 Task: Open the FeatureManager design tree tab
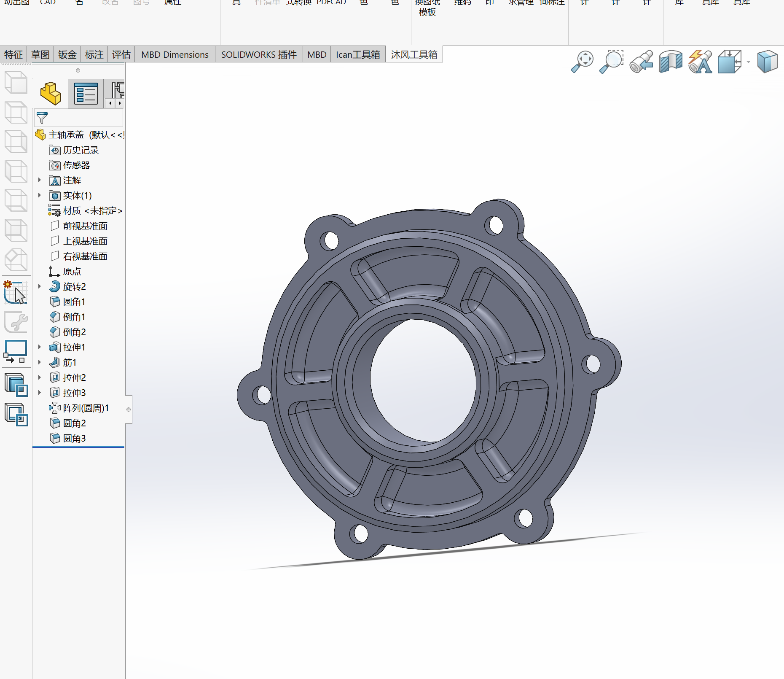click(51, 93)
